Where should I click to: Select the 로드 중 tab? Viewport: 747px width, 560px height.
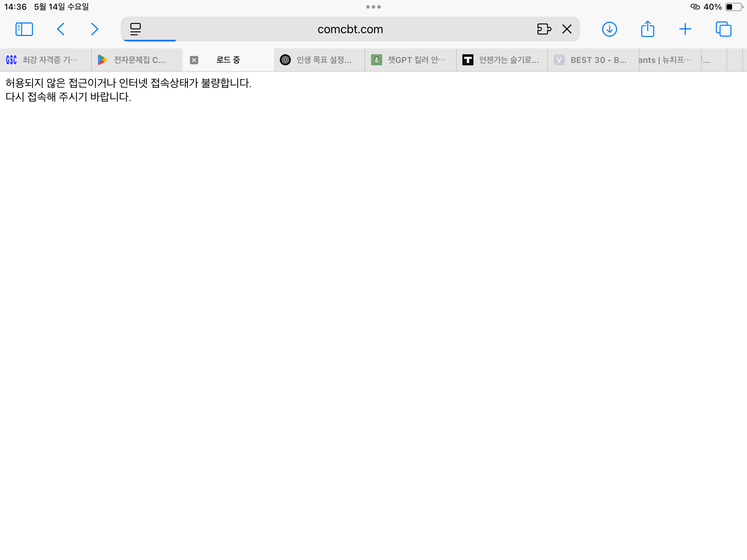[x=228, y=60]
